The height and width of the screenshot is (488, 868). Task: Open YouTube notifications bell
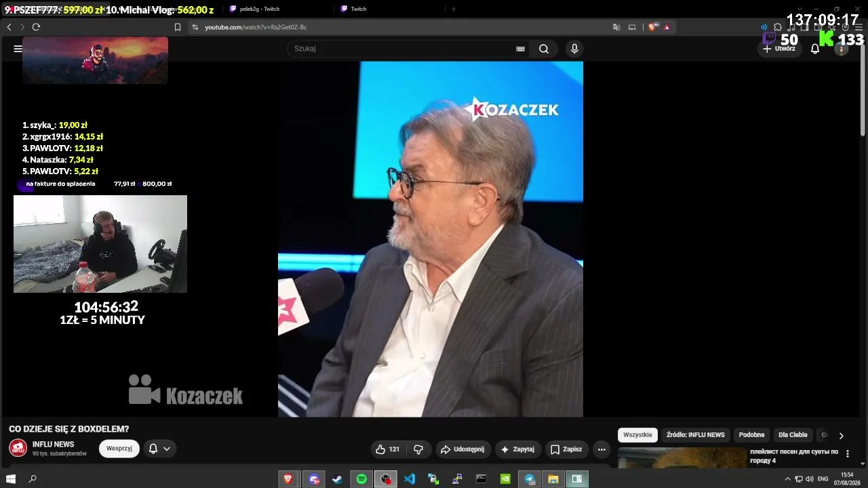815,49
